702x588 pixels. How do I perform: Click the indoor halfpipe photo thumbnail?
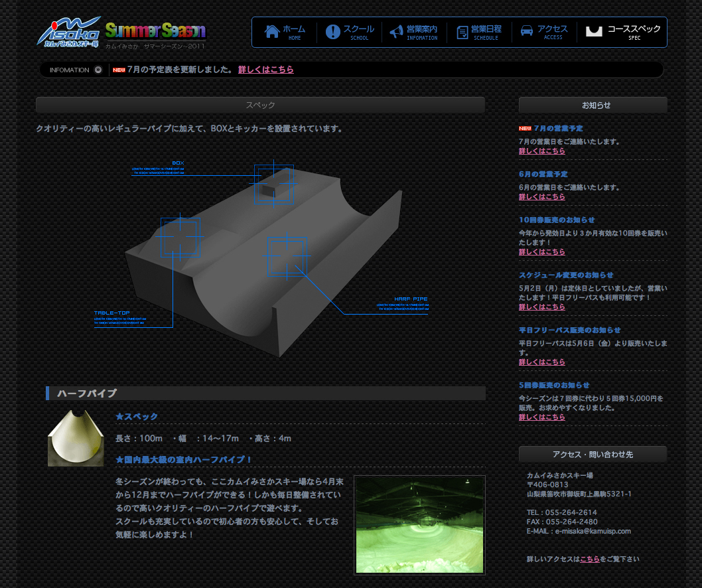419,524
